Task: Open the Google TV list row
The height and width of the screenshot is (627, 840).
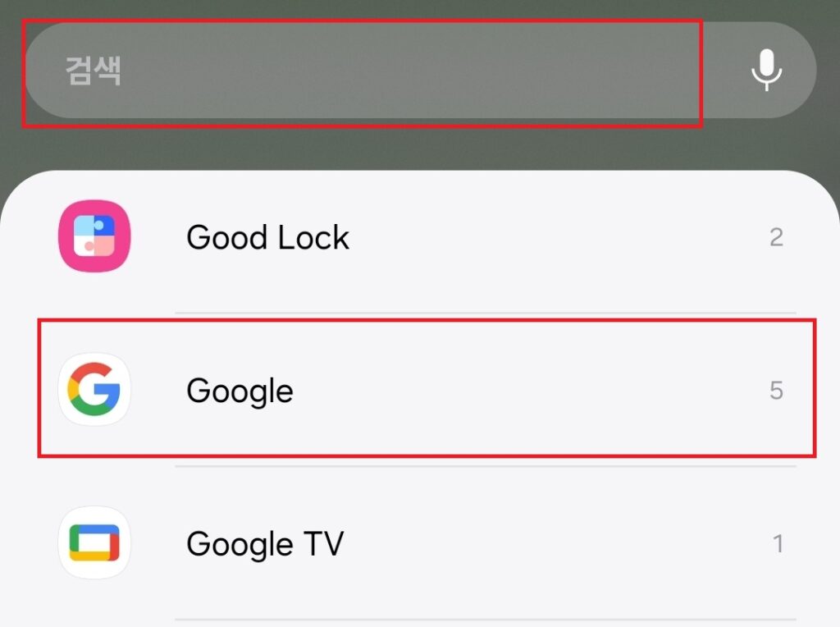Action: (x=420, y=542)
